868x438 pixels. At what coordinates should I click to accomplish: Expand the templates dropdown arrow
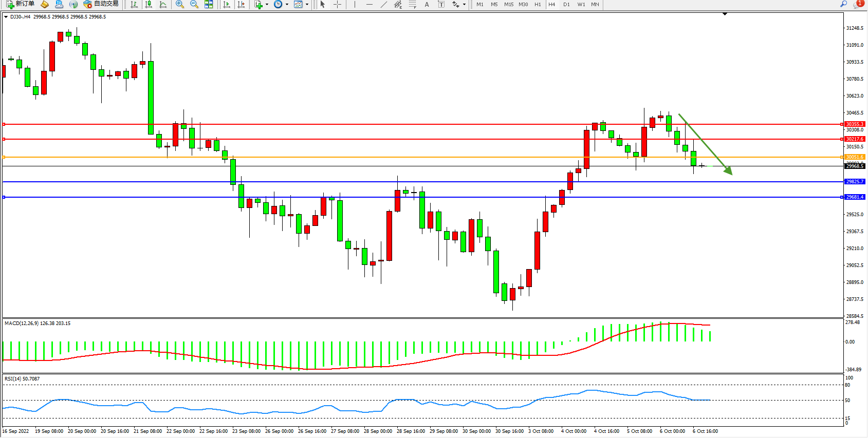point(307,5)
